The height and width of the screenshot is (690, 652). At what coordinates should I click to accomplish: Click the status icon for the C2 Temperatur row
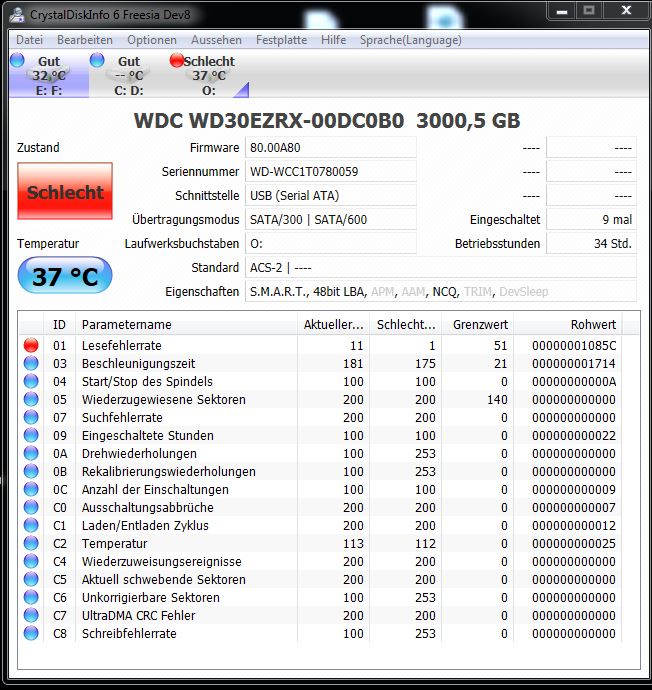click(31, 543)
